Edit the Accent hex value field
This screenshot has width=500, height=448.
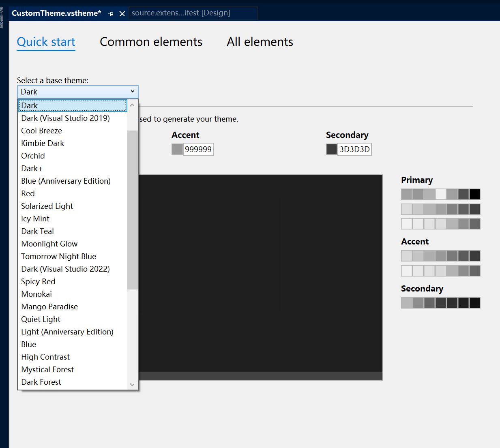pos(198,149)
